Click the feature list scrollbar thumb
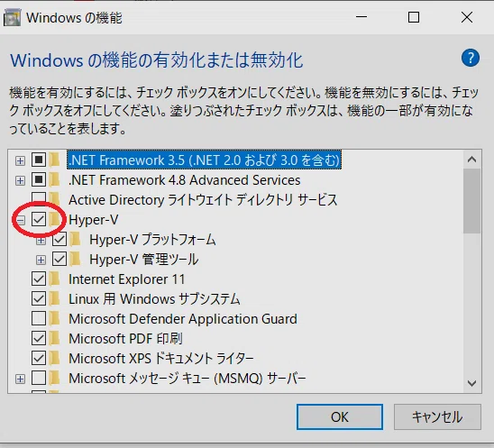 point(471,201)
